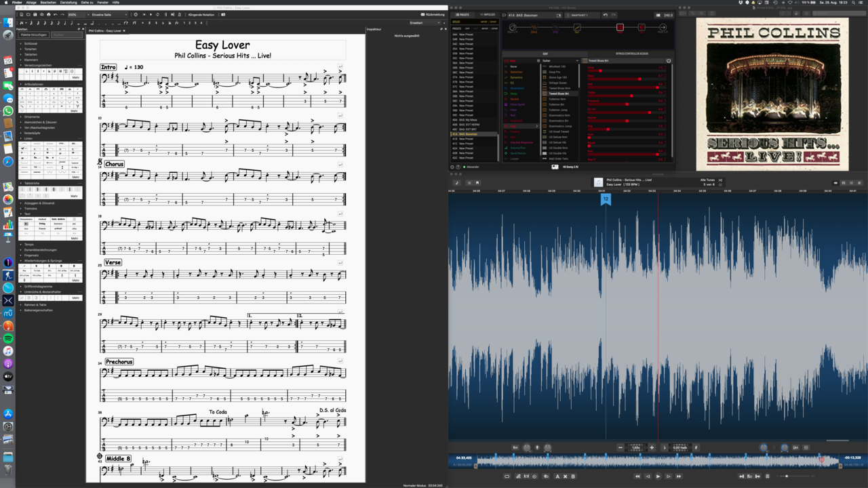Click the save preset icon in HX Edit
Viewport: 868px width, 488px height.
pos(559,15)
